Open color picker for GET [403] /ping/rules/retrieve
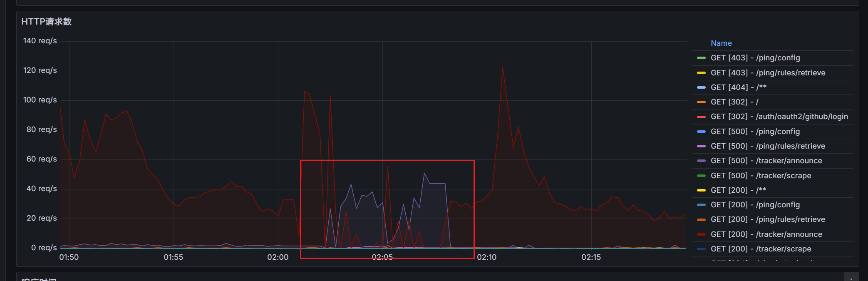Image resolution: width=868 pixels, height=281 pixels. (x=701, y=73)
